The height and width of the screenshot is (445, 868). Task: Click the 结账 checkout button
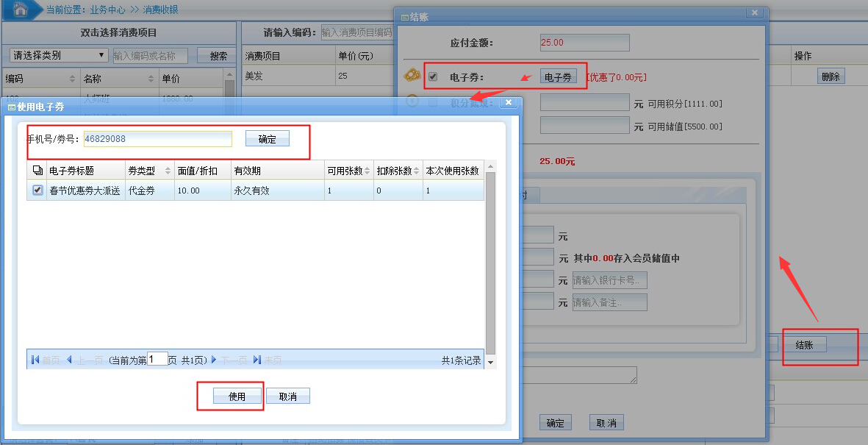pyautogui.click(x=804, y=345)
